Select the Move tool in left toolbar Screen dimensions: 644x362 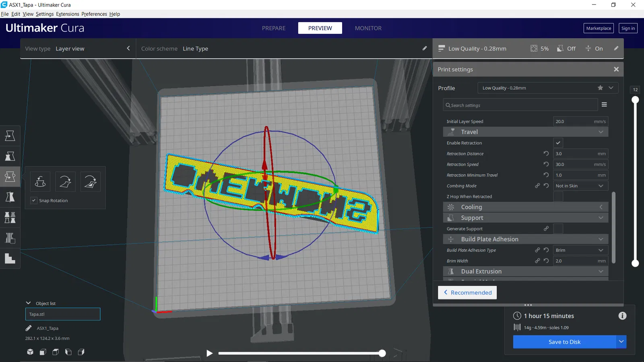pyautogui.click(x=10, y=136)
